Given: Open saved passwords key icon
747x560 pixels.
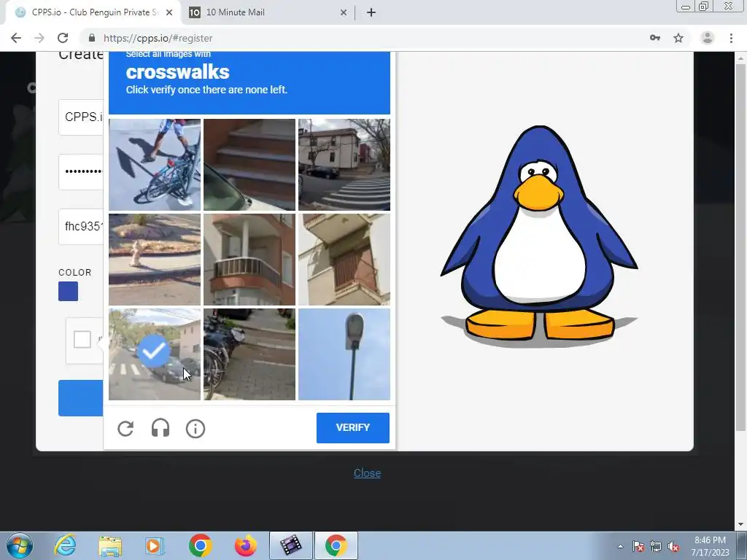Looking at the screenshot, I should pyautogui.click(x=655, y=38).
